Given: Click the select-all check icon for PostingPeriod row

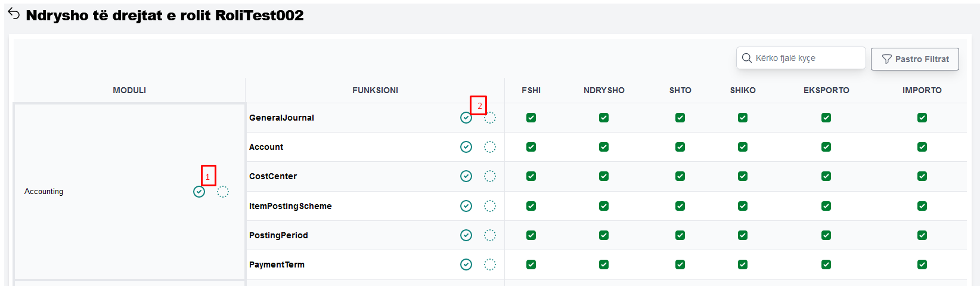Looking at the screenshot, I should 466,235.
